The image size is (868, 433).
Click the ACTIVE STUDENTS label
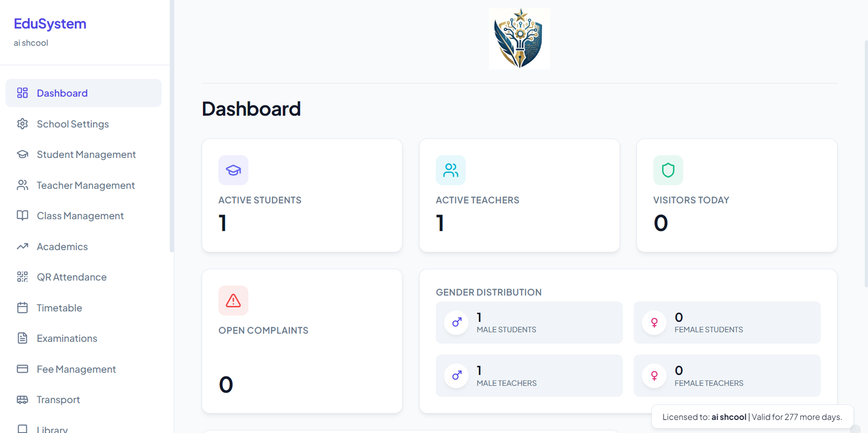click(x=260, y=200)
